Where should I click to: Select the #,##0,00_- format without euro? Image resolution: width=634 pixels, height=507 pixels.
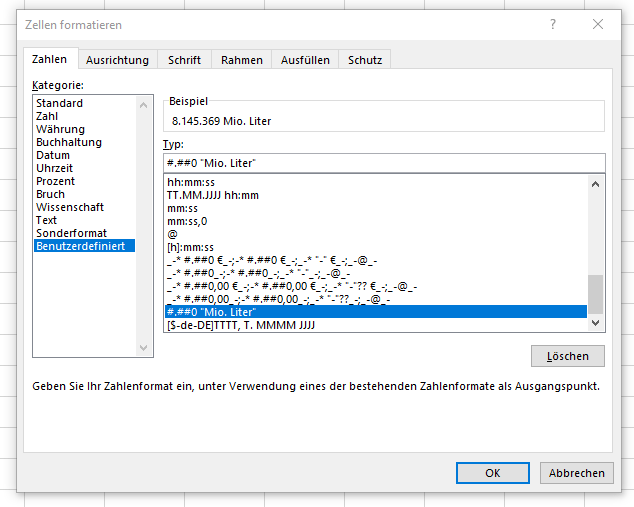pos(376,299)
